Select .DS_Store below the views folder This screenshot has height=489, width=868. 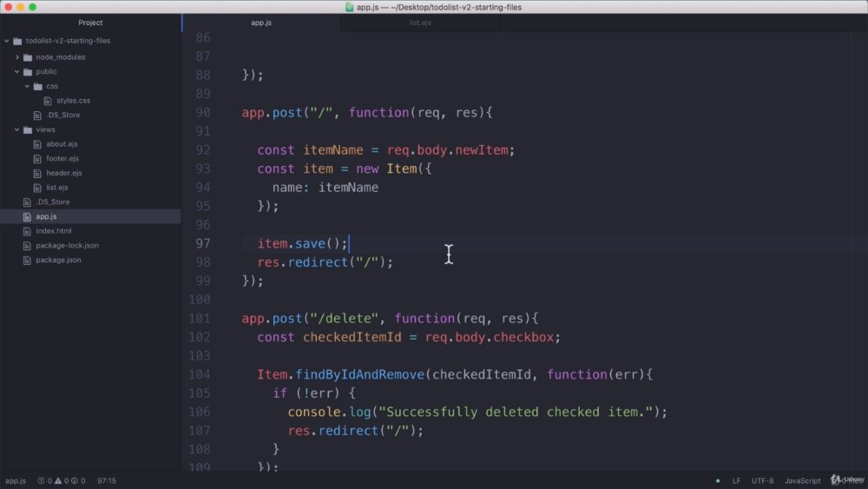click(53, 202)
